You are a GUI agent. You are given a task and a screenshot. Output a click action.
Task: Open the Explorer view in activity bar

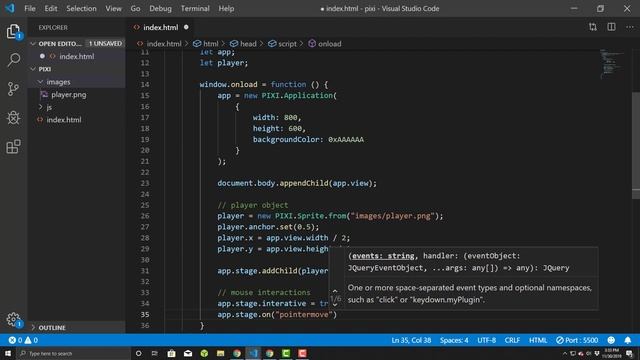pyautogui.click(x=13, y=31)
